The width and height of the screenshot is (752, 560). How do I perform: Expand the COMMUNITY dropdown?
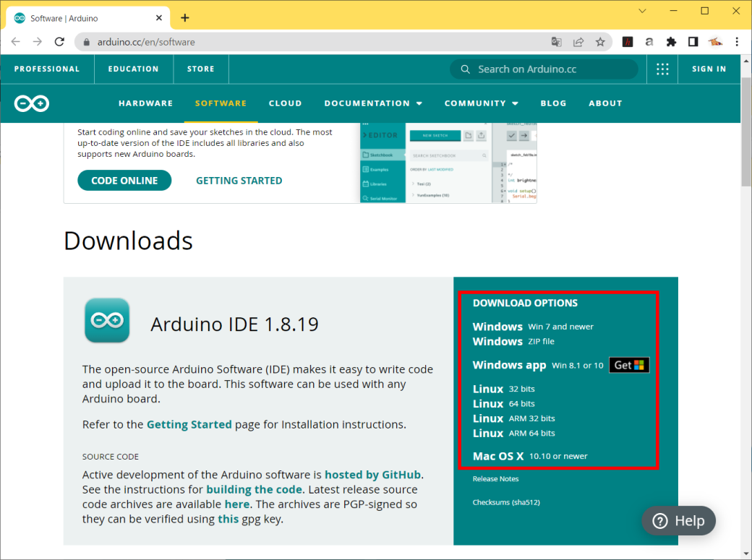point(482,103)
